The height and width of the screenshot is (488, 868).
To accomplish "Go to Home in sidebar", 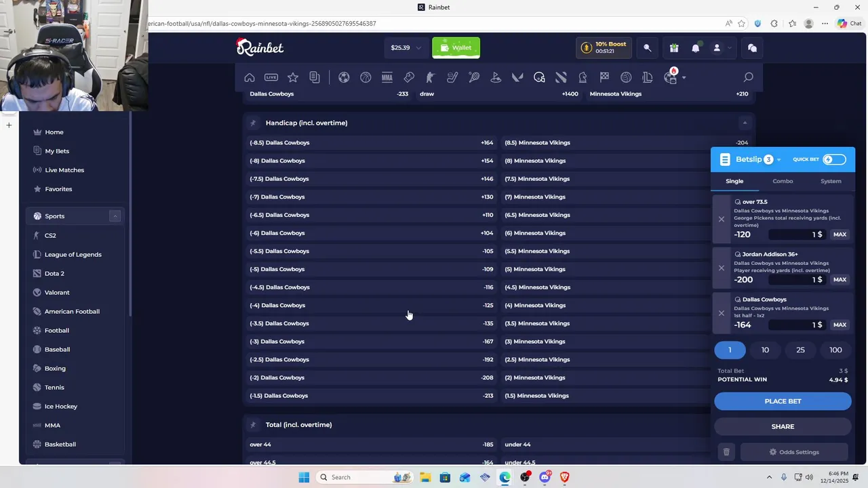I will coord(54,132).
